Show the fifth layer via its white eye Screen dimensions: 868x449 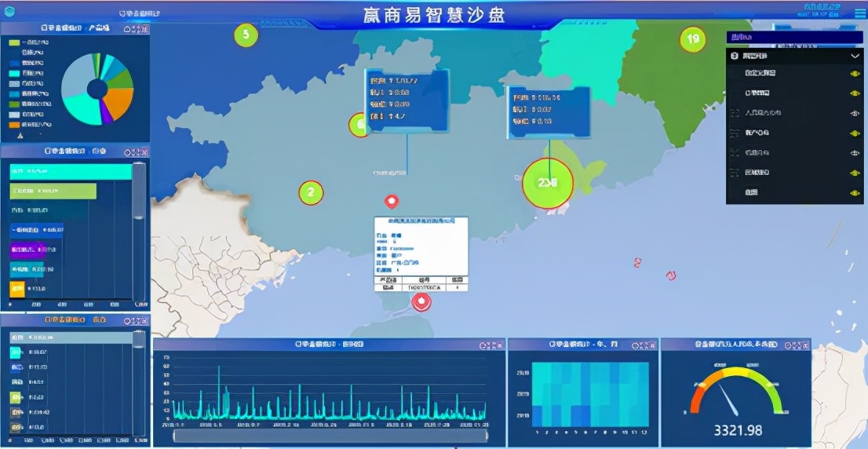tap(854, 153)
